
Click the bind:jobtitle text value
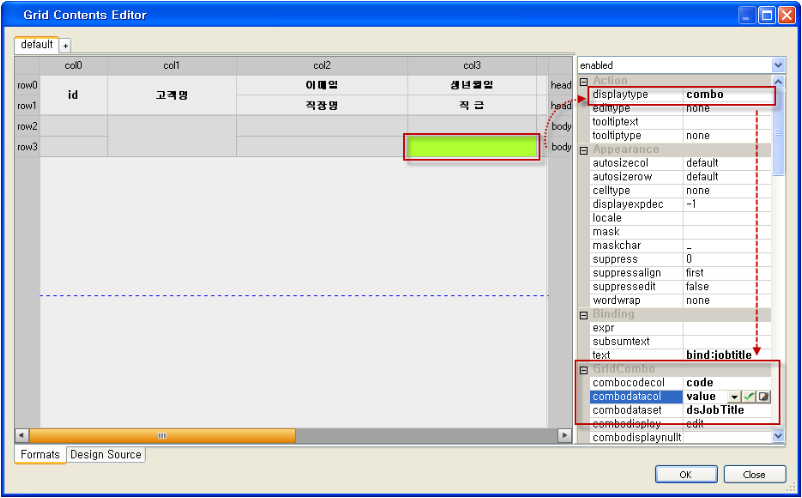(x=719, y=355)
